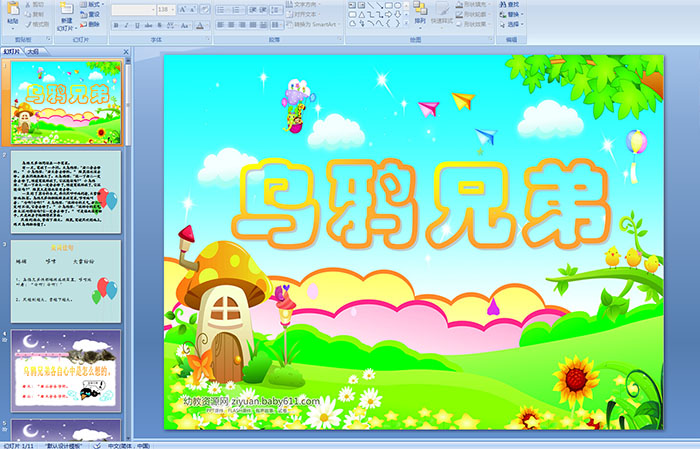Expand the Paste options arrow below Paste
Image resolution: width=700 pixels, height=449 pixels.
(x=13, y=29)
